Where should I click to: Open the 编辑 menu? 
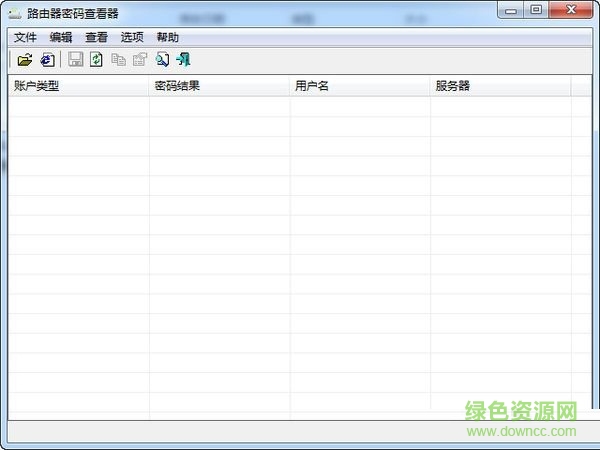[x=61, y=38]
